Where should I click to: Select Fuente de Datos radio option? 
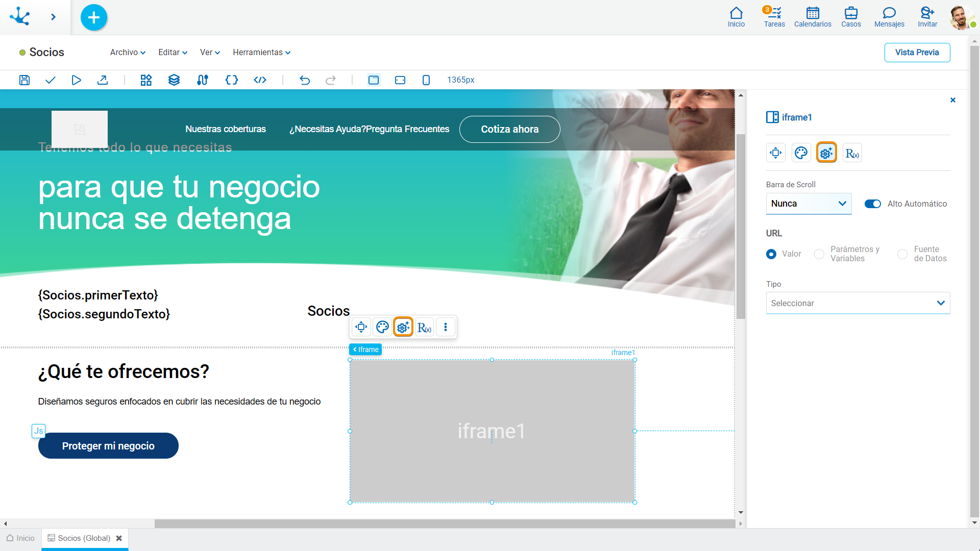[x=902, y=254]
